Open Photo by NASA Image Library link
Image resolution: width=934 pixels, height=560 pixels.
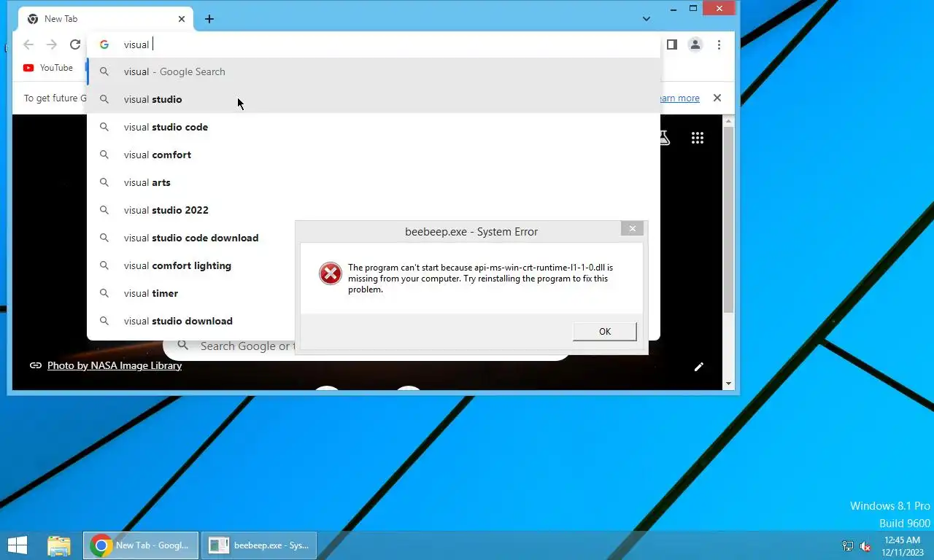tap(115, 365)
